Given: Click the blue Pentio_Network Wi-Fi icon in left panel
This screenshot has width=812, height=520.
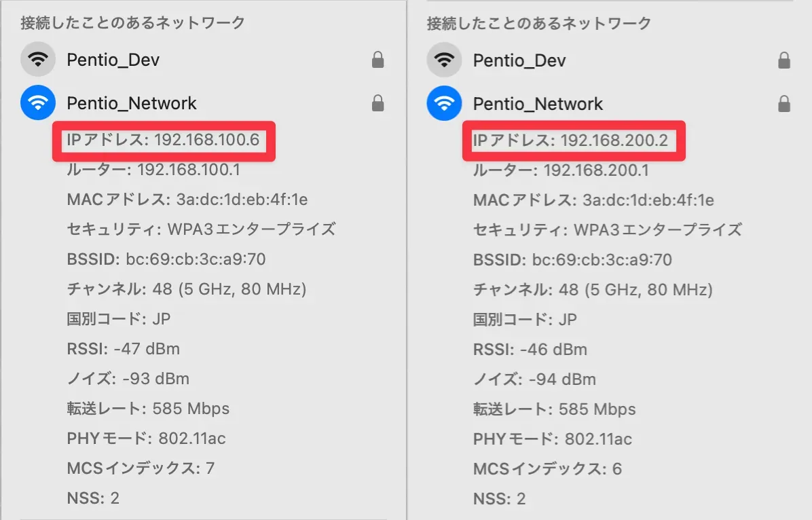Looking at the screenshot, I should 38,103.
